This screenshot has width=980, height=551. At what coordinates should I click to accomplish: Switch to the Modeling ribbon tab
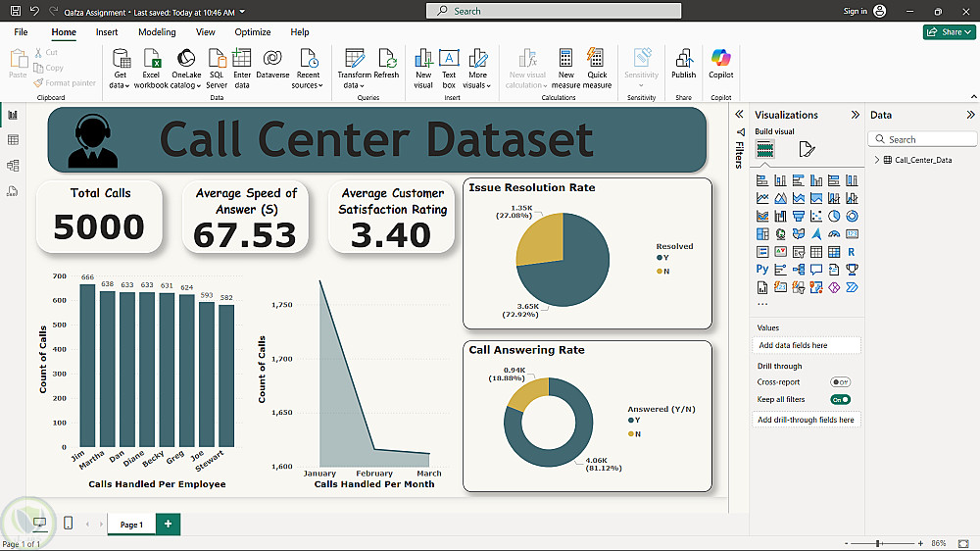point(157,32)
